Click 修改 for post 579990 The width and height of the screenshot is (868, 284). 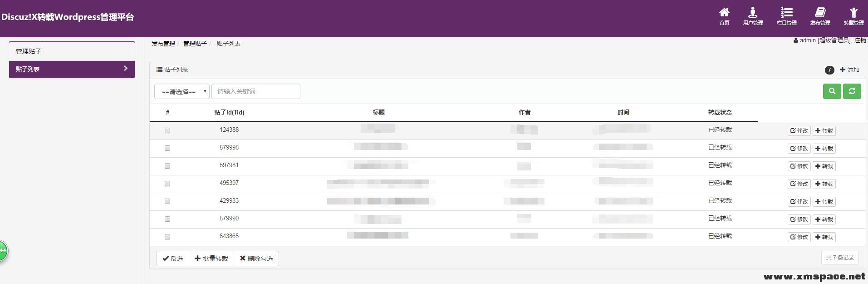[799, 219]
